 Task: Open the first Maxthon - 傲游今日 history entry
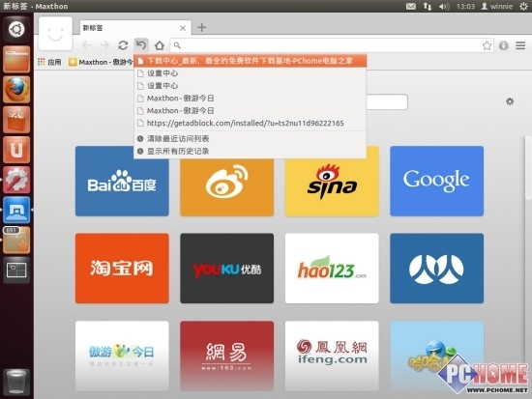tap(251, 99)
